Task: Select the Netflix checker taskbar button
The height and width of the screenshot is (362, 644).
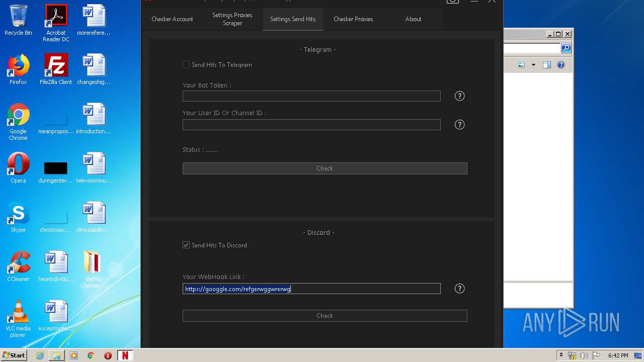Action: point(125,355)
